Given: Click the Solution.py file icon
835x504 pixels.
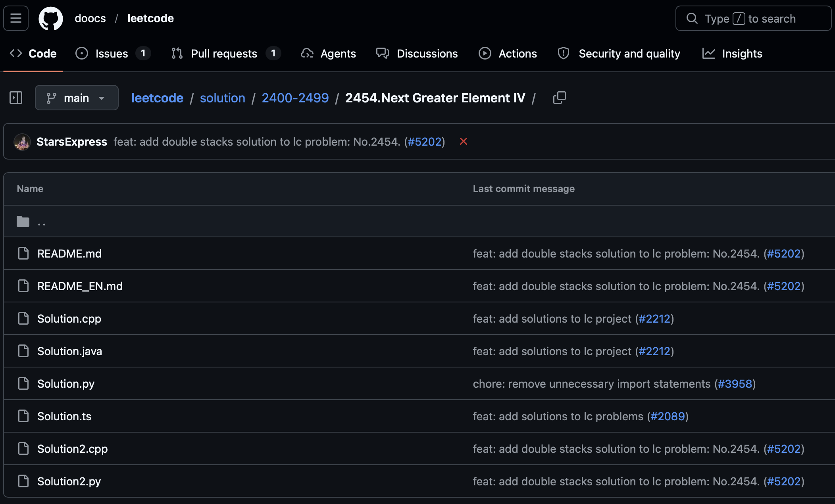Looking at the screenshot, I should [23, 383].
